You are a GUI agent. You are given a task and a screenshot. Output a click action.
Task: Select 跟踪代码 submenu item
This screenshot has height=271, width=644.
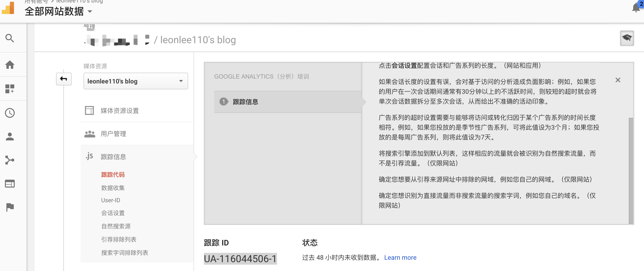click(x=113, y=175)
